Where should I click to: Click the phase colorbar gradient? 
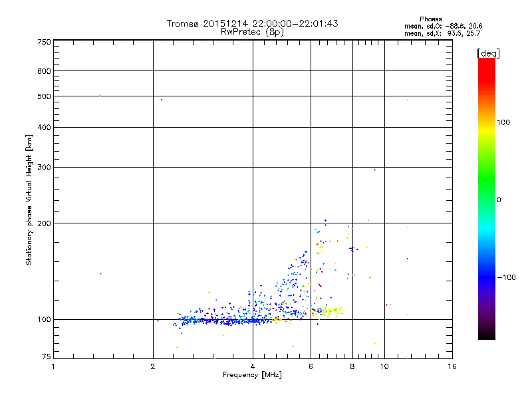click(487, 198)
